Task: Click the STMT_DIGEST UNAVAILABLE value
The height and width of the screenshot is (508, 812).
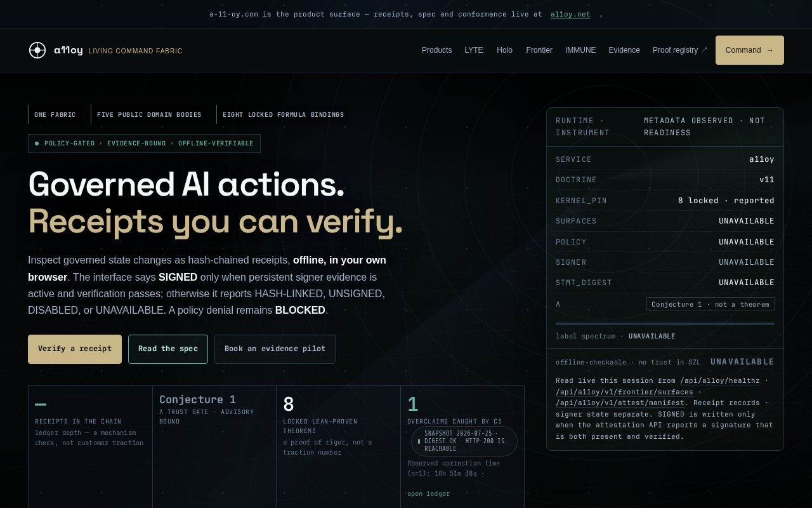Action: click(747, 283)
